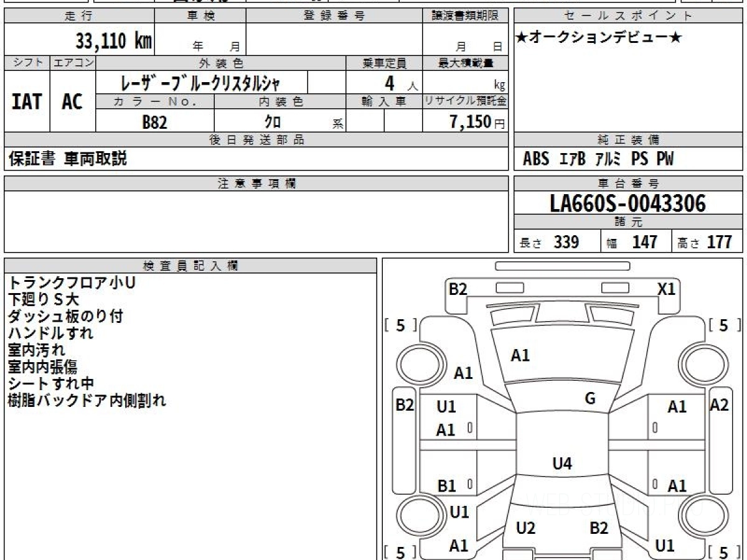Select the IAT shift type cell
The height and width of the screenshot is (560, 747).
click(x=27, y=101)
